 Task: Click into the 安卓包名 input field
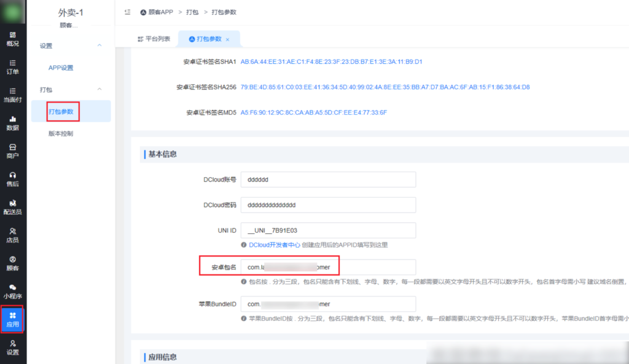[x=328, y=267]
